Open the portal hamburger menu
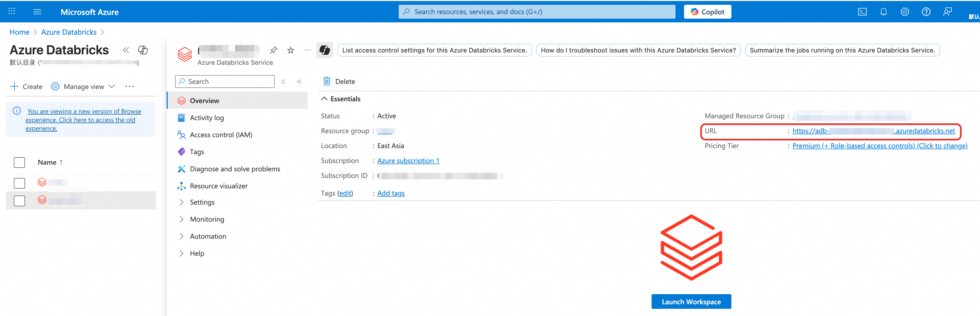The width and height of the screenshot is (980, 316). pos(37,12)
